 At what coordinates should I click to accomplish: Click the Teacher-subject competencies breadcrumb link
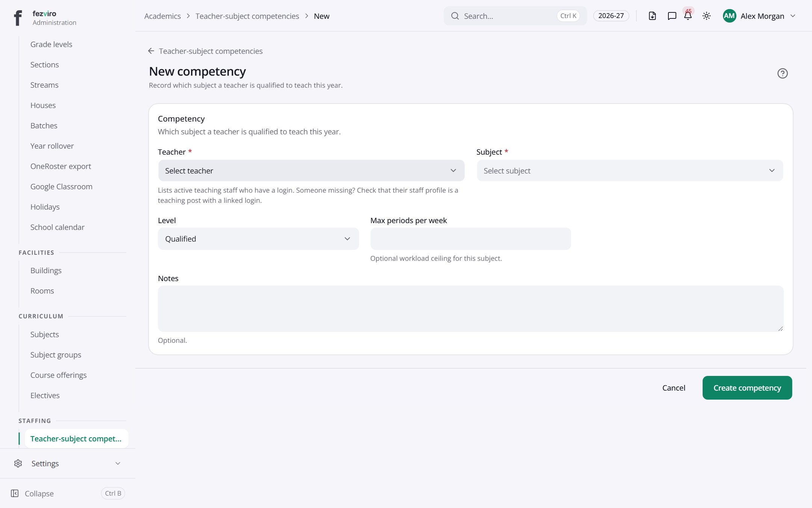pos(247,16)
